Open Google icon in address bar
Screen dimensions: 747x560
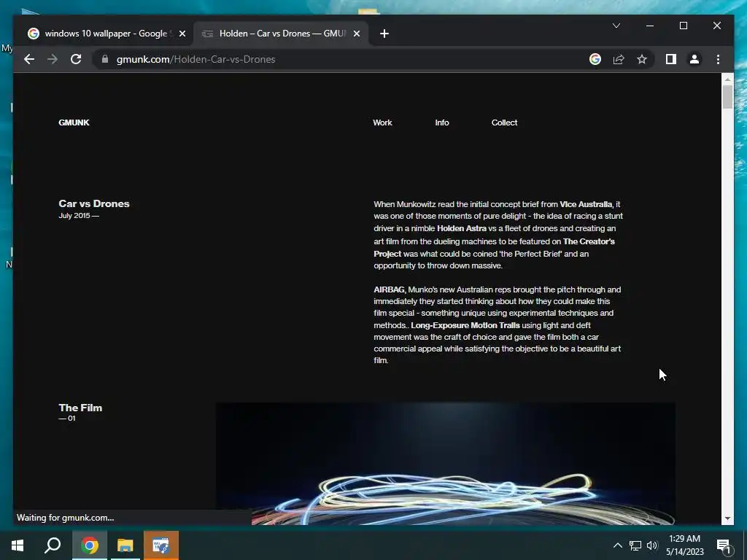pos(595,59)
